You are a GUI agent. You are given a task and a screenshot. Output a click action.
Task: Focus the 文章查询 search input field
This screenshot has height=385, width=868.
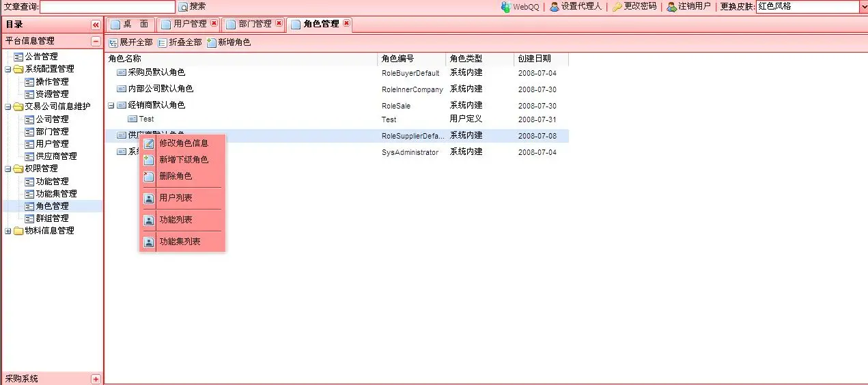point(107,7)
